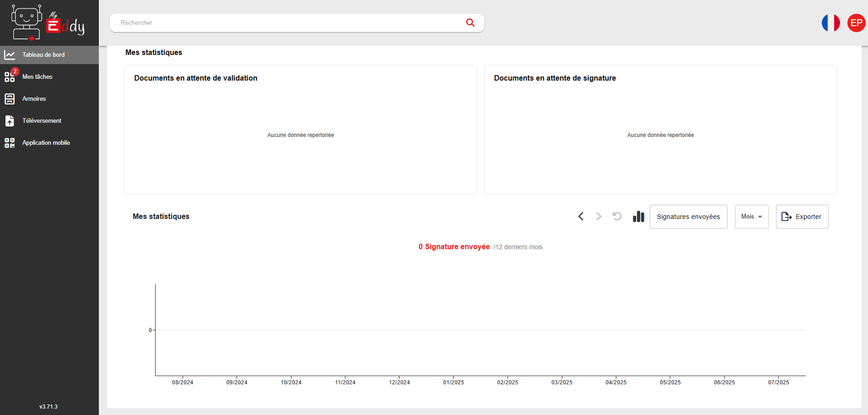Click the 01/2025 axis label
The height and width of the screenshot is (415, 868).
[x=453, y=382]
